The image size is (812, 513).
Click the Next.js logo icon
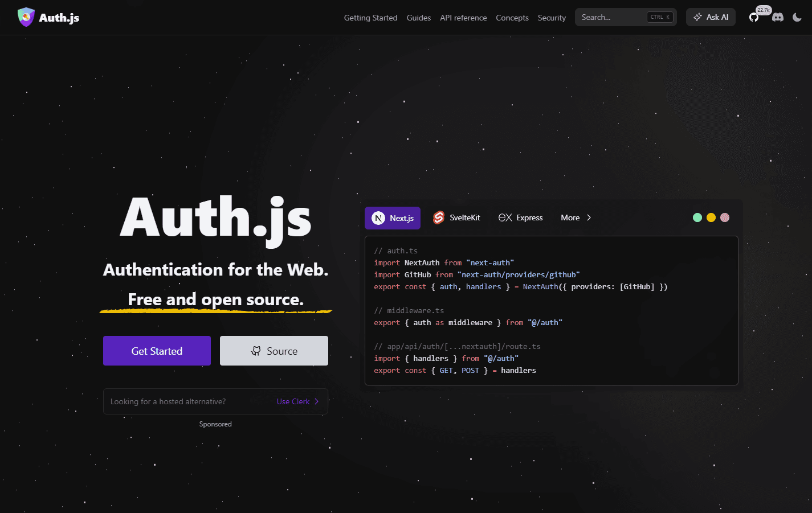pos(378,218)
